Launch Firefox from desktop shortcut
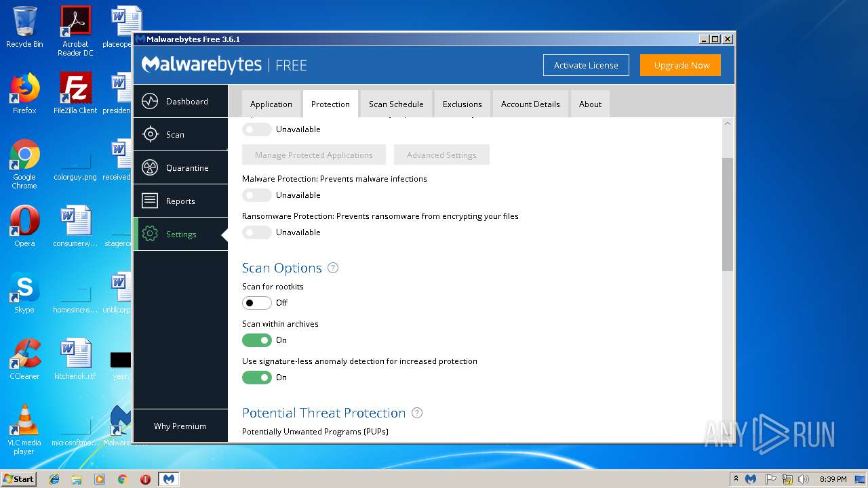The image size is (868, 488). point(24,94)
